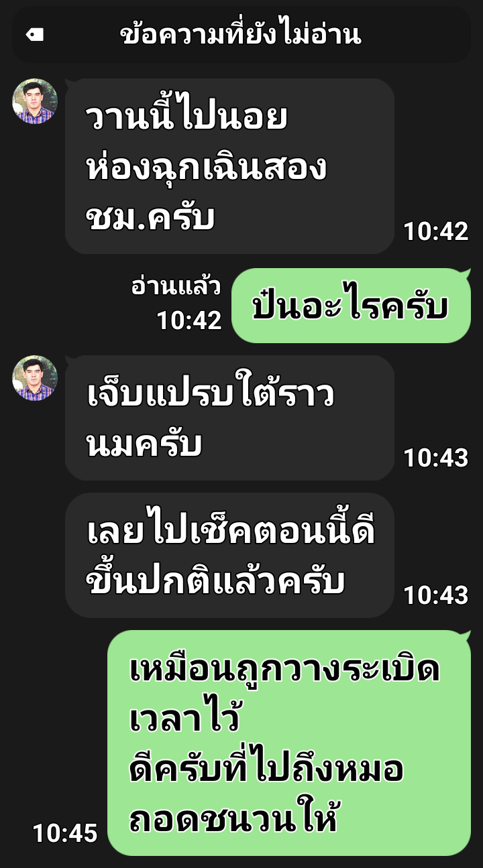Select the green เหมือนถูกวางระเบิดเวลาไว้ bubble
This screenshot has height=868, width=483.
pos(289,743)
